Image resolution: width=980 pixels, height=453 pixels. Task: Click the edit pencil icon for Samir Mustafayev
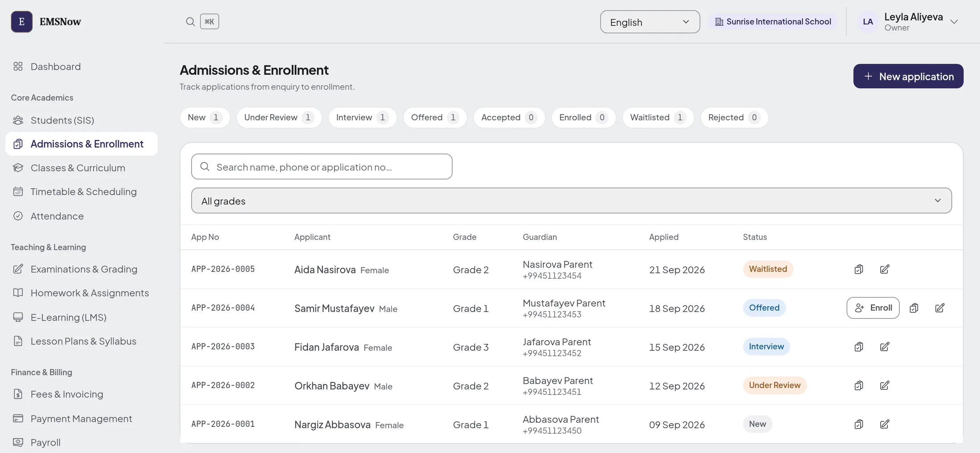[940, 308]
